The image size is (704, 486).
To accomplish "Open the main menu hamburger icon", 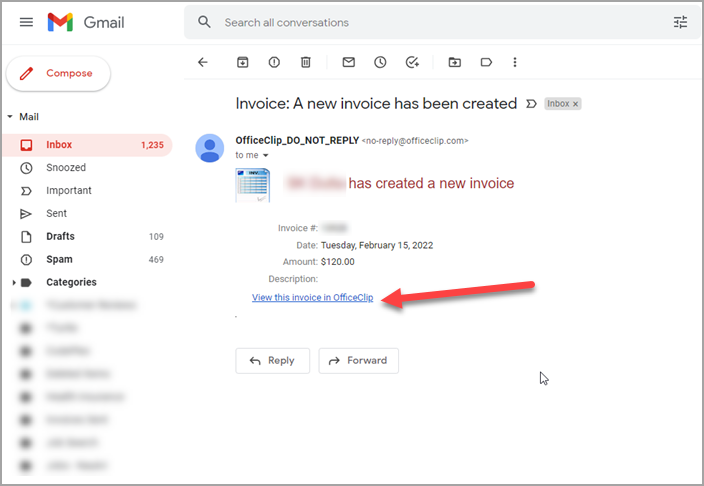I will coord(26,22).
